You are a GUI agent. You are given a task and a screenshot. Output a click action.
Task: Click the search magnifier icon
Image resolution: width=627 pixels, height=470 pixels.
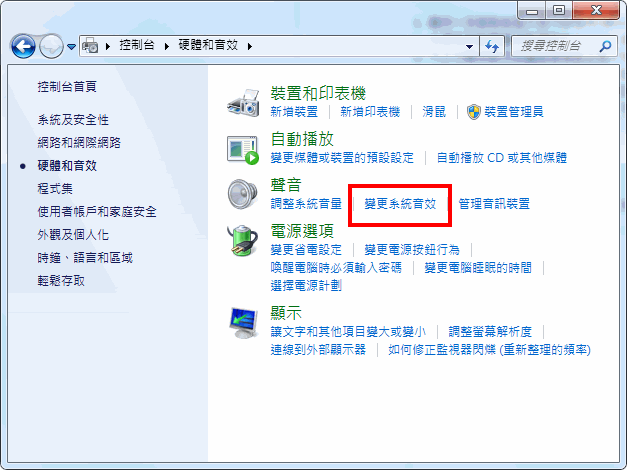point(605,46)
